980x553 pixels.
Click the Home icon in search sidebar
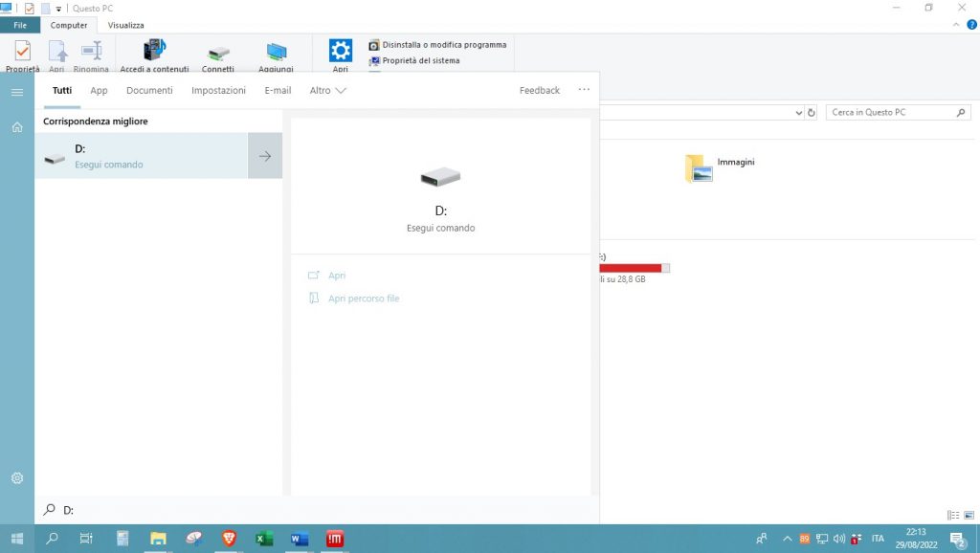pyautogui.click(x=17, y=127)
